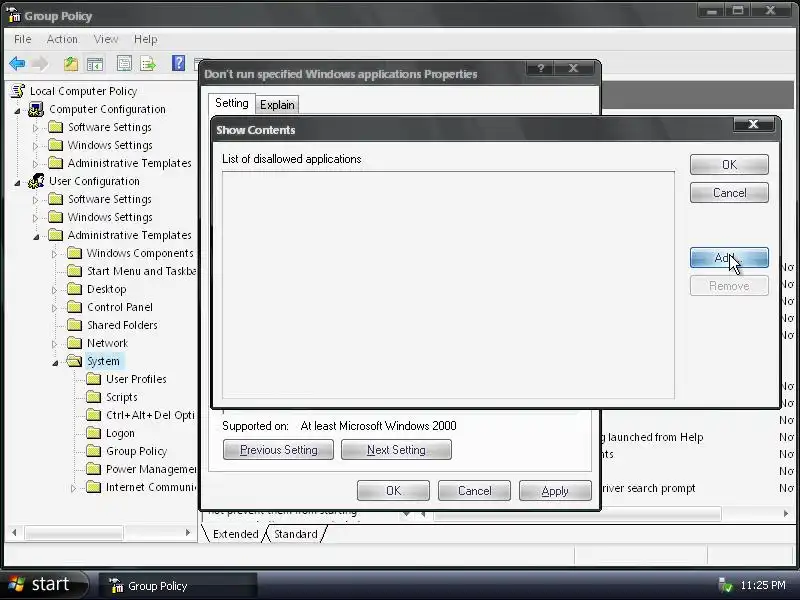This screenshot has width=800, height=600.
Task: Switch to the Explain tab
Action: click(277, 105)
